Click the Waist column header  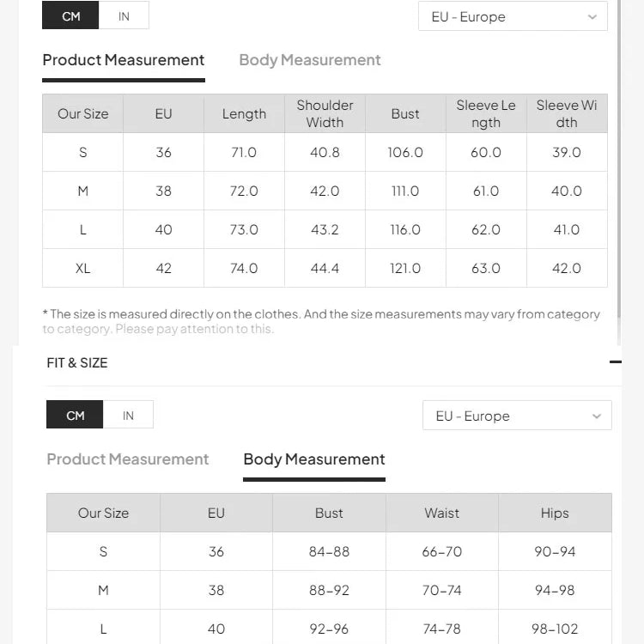coord(442,513)
